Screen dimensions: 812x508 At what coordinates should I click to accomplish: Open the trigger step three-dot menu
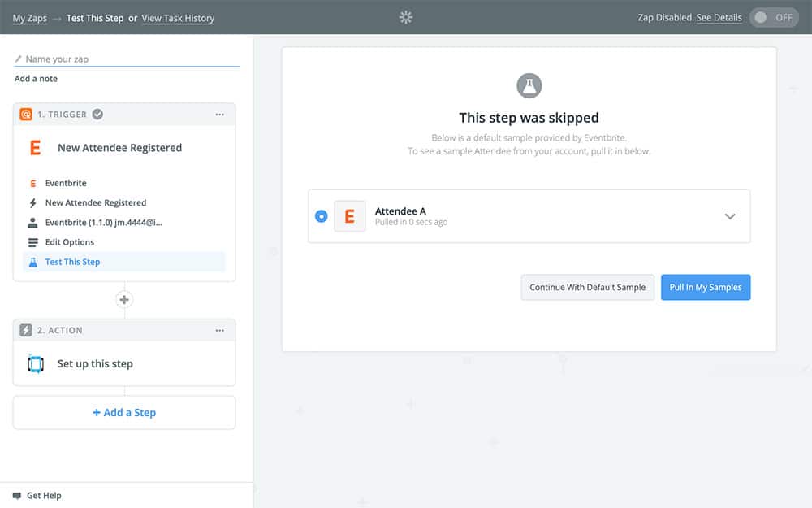[x=219, y=115]
